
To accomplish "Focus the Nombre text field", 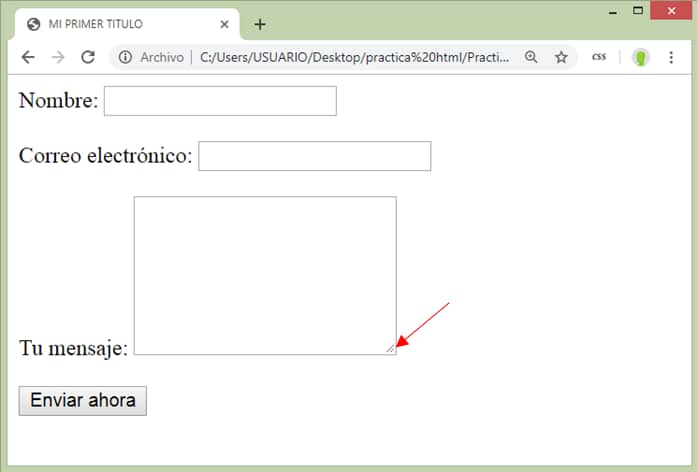I will 220,101.
